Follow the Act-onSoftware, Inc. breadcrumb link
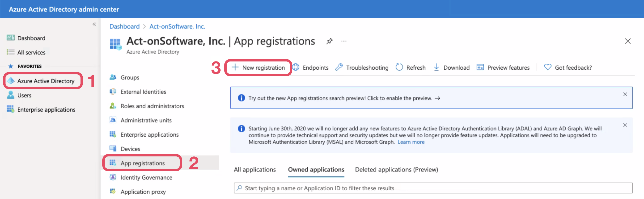This screenshot has height=199, width=644. point(177,27)
